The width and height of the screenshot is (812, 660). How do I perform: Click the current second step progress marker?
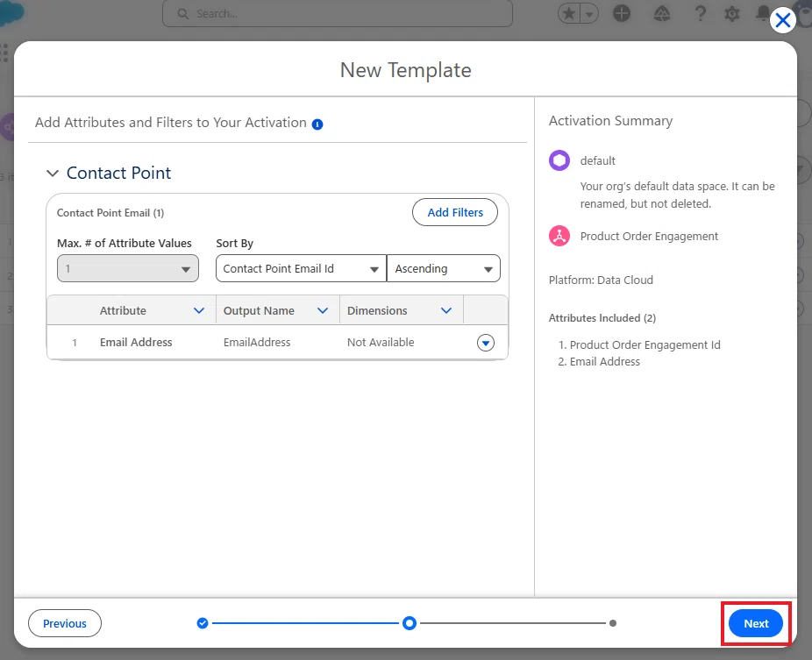point(410,623)
